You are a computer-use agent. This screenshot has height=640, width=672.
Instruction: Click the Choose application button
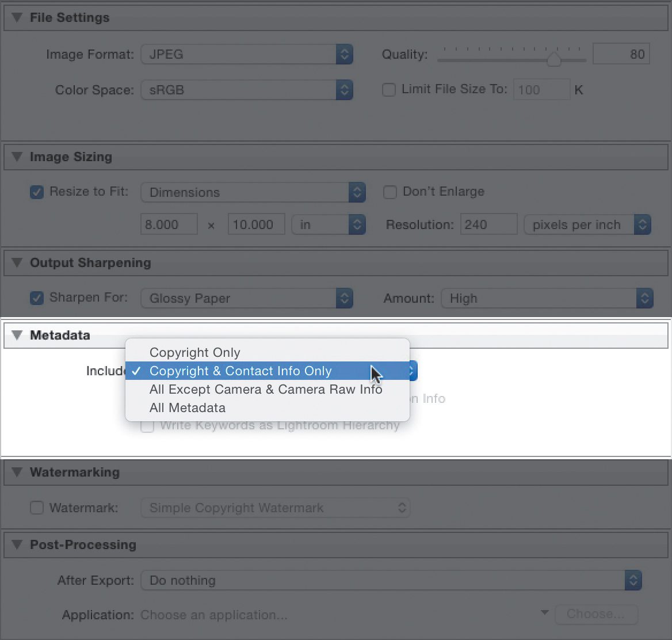[x=595, y=614]
